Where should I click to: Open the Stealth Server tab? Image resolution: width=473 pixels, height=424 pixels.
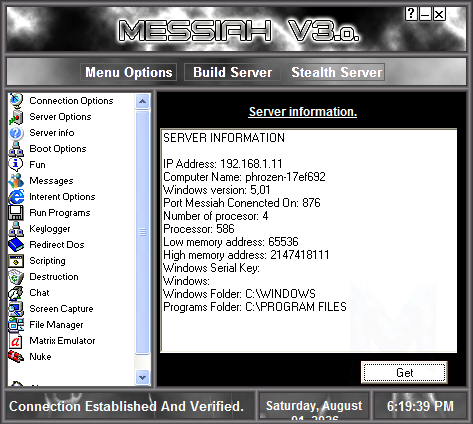(336, 72)
